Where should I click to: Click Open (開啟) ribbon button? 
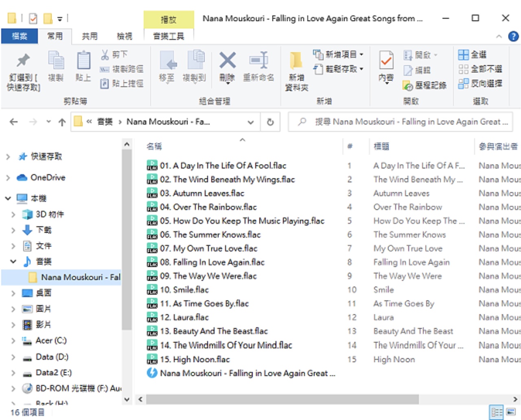tap(420, 55)
